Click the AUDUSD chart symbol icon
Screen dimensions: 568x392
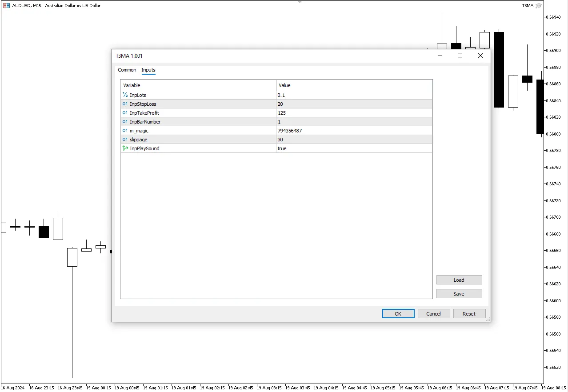pyautogui.click(x=6, y=6)
